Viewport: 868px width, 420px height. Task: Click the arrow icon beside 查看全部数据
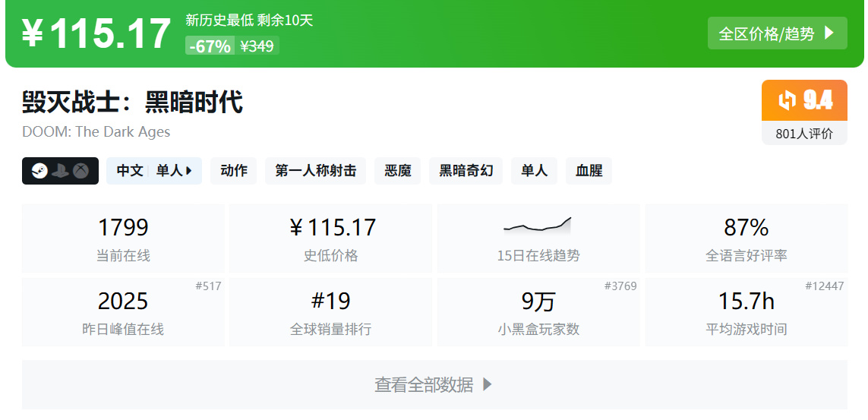pos(488,385)
